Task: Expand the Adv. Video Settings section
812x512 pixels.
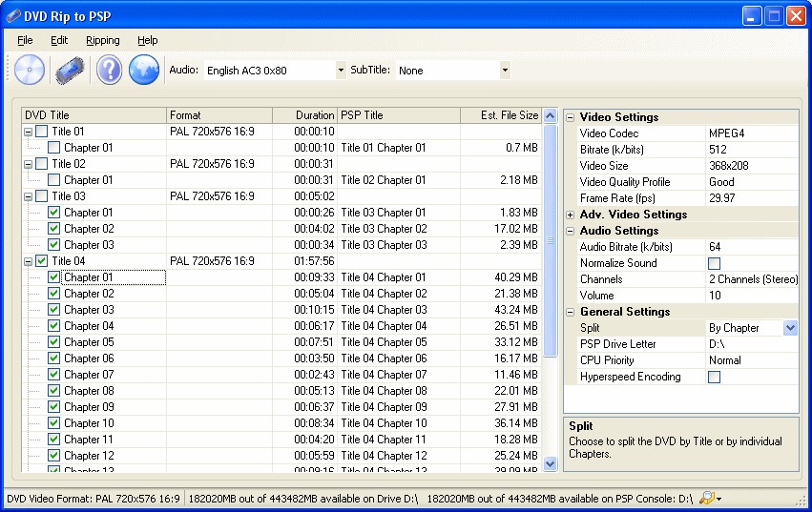Action: point(571,215)
